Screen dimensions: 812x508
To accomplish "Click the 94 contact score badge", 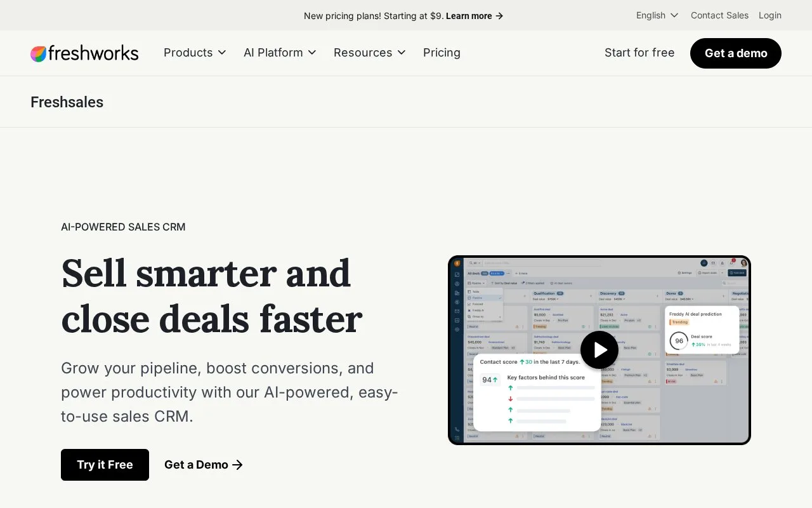I will (490, 380).
